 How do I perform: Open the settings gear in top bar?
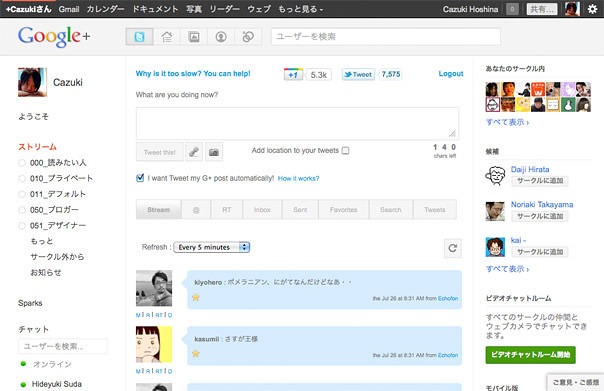click(592, 9)
